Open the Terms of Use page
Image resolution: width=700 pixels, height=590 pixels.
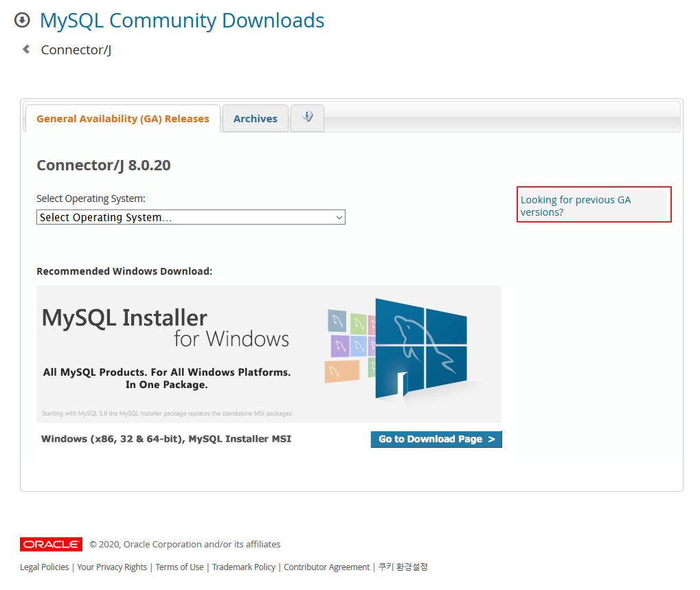179,567
